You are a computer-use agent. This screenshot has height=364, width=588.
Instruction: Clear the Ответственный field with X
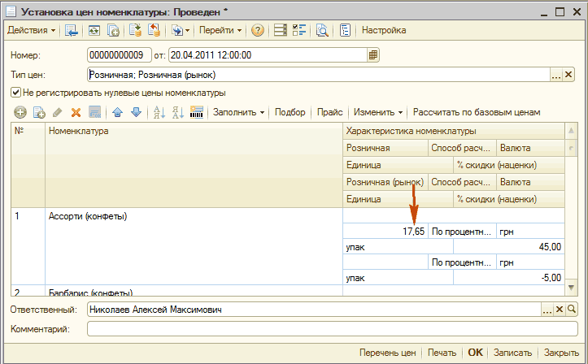(560, 310)
